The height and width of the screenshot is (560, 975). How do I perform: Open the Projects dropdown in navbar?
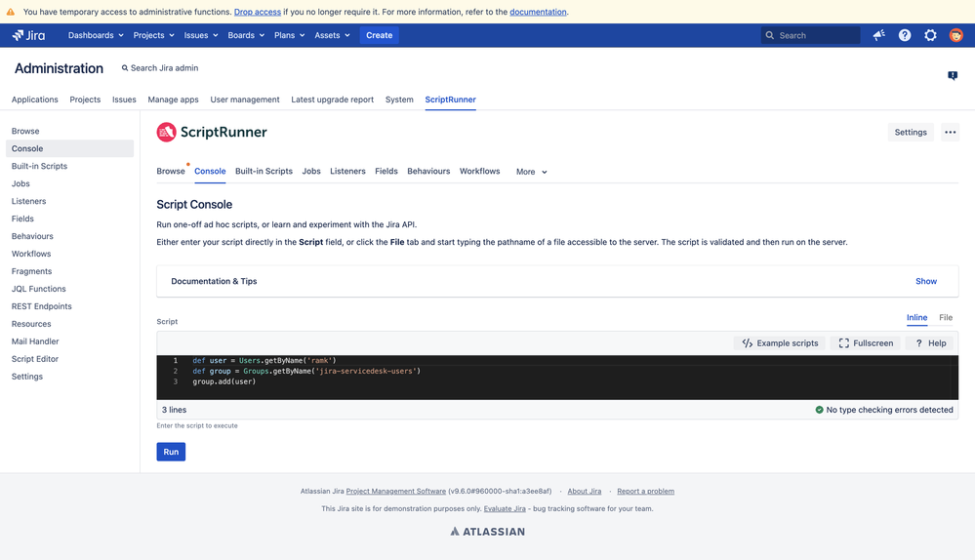(153, 35)
